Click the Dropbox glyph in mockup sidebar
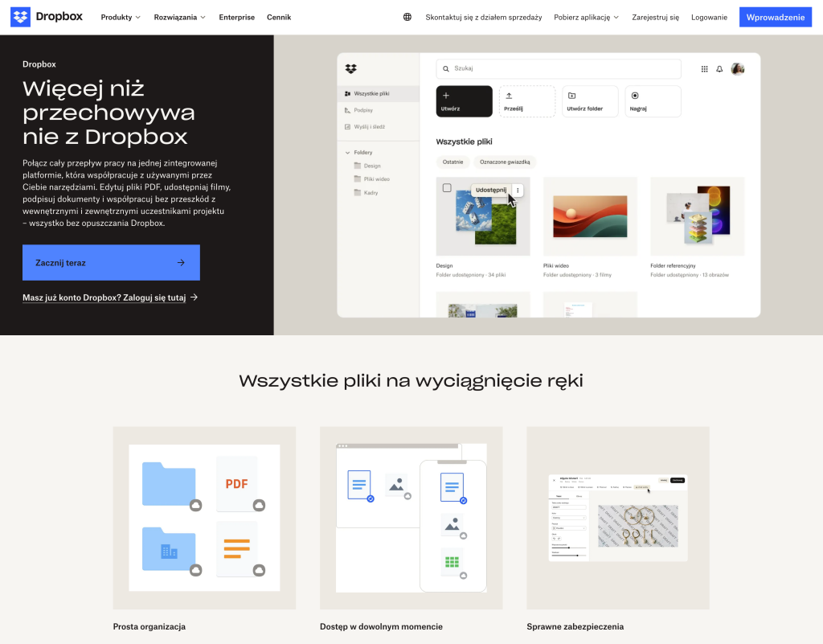823x644 pixels. pos(350,69)
